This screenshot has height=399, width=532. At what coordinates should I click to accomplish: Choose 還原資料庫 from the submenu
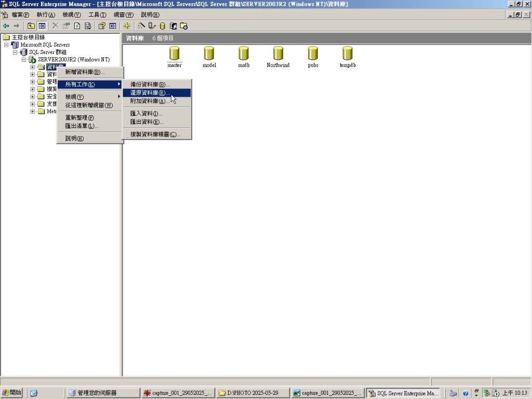(150, 93)
